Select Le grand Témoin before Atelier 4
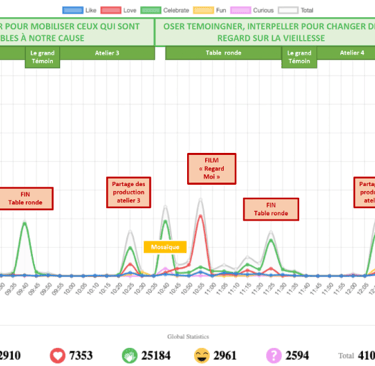Screen dimensions: 375x366 tap(299, 57)
